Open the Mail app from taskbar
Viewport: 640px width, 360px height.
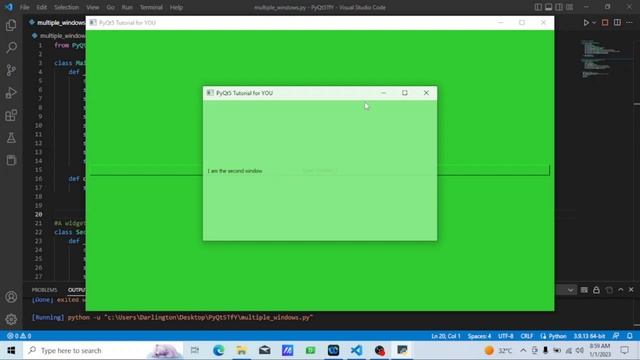pyautogui.click(x=264, y=350)
